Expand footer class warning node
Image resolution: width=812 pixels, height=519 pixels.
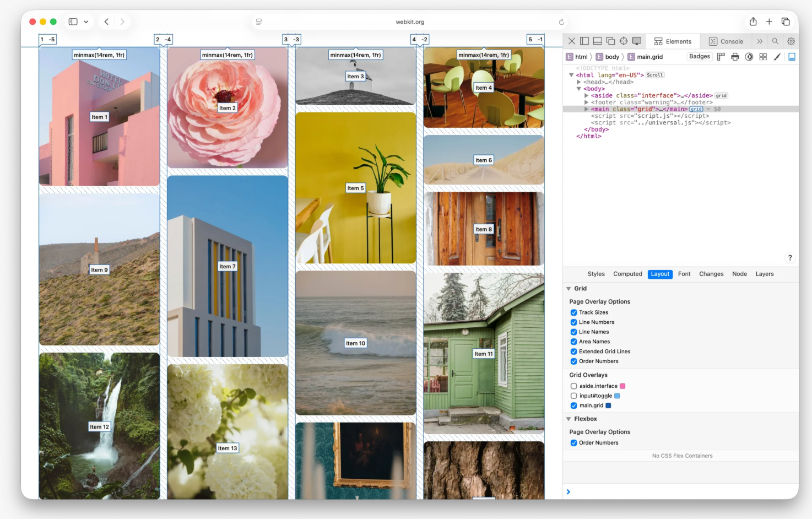[x=586, y=102]
